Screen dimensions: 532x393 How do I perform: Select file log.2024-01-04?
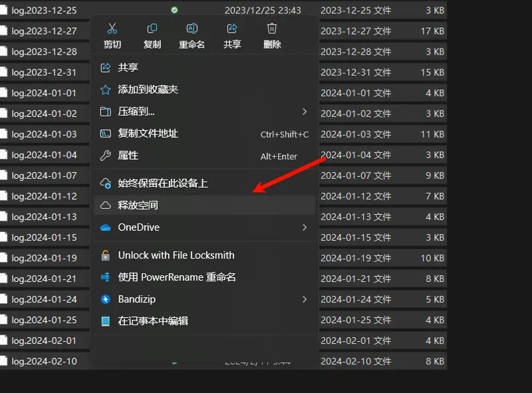[44, 155]
